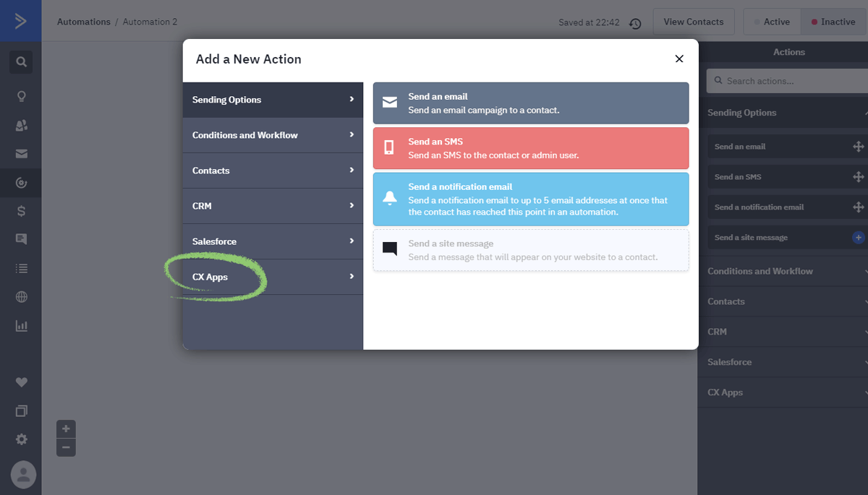Go to Automations breadcrumb link

pyautogui.click(x=84, y=22)
